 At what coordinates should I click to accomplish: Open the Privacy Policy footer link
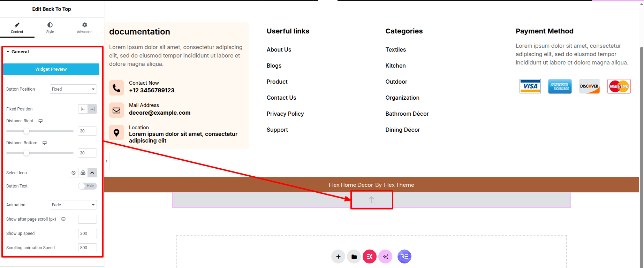click(x=285, y=114)
